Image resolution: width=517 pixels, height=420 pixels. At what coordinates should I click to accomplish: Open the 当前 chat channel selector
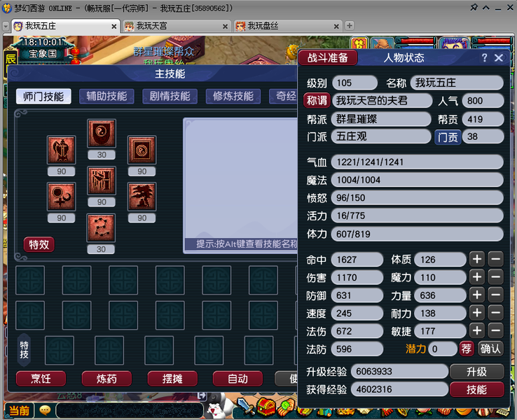pyautogui.click(x=19, y=410)
